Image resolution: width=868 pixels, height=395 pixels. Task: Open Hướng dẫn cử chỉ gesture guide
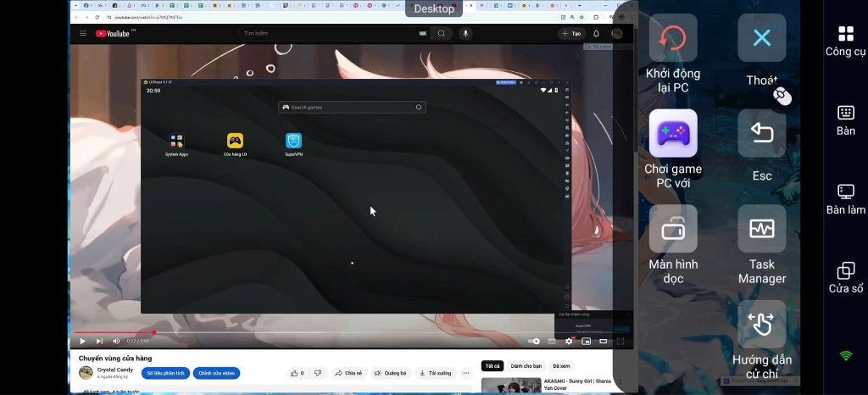pos(761,324)
